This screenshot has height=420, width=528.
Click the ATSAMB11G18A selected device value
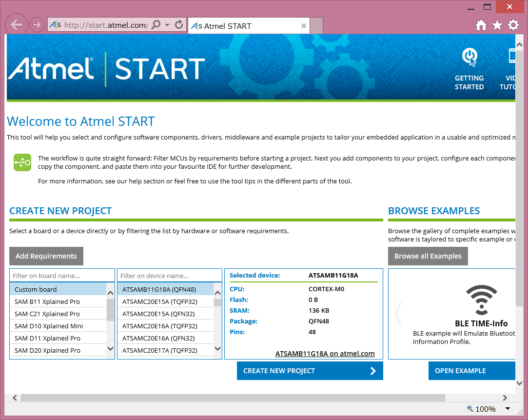tap(333, 275)
